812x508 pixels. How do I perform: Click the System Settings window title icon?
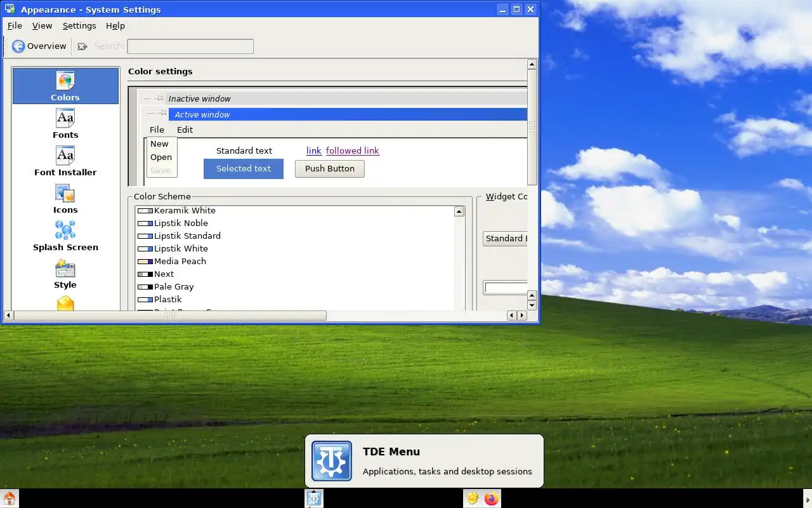coord(10,10)
